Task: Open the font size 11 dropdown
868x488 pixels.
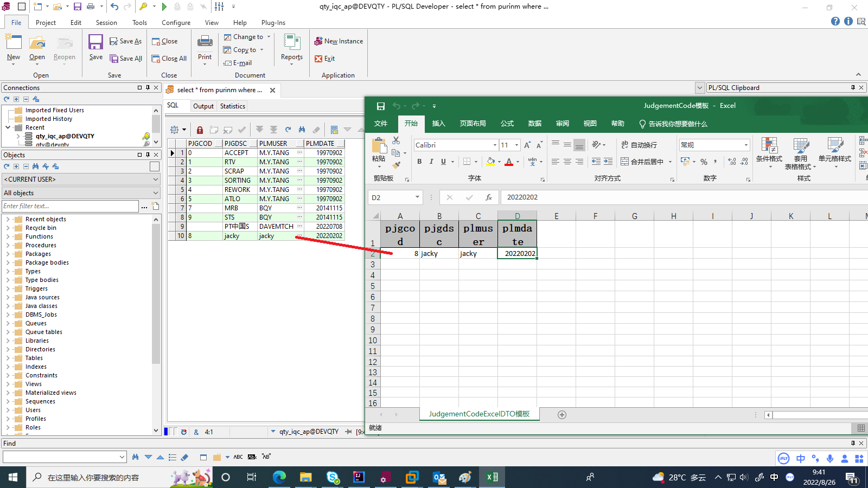Action: [516, 145]
